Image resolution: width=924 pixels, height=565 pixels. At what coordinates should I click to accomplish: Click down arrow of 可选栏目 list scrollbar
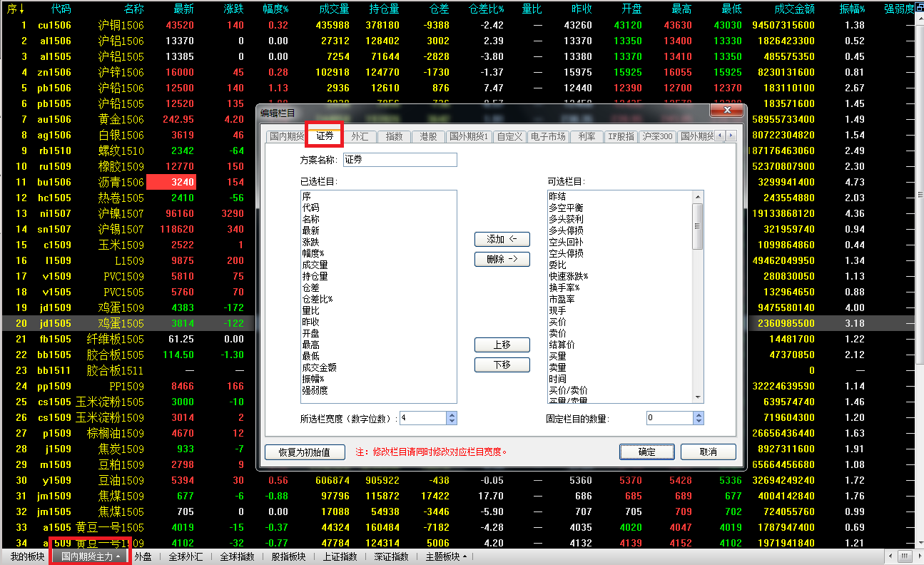(698, 397)
